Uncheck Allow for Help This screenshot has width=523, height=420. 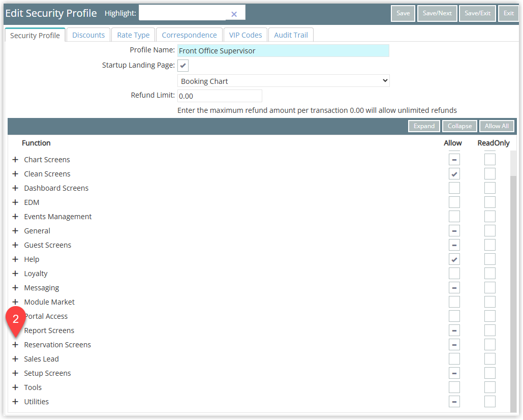click(454, 259)
